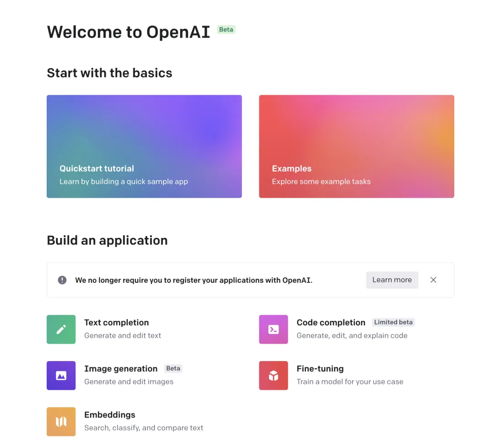Click 'Generate and edit text' description
Screen dimensions: 494x448
(123, 335)
